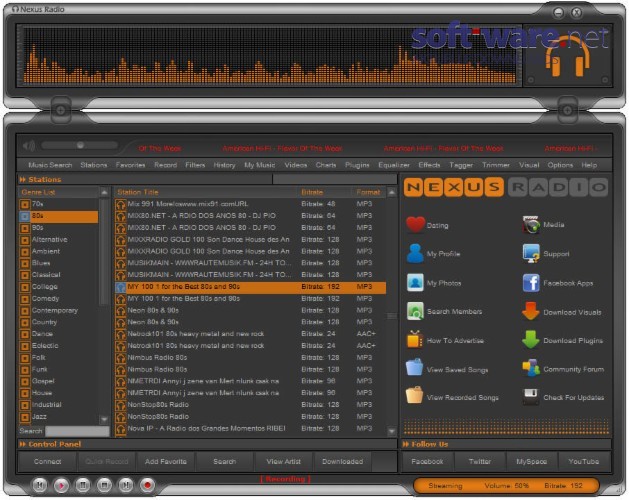
Task: Select the Alternative genre
Action: 50,240
